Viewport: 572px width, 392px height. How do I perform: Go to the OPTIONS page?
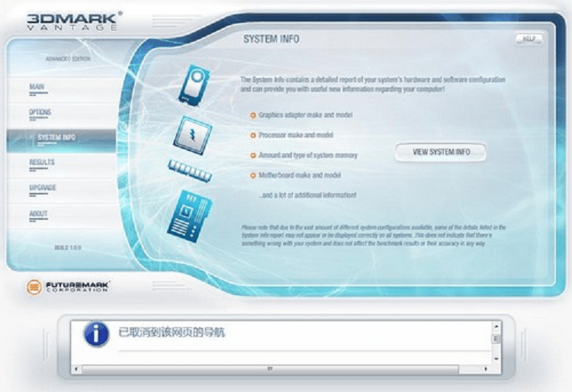40,112
